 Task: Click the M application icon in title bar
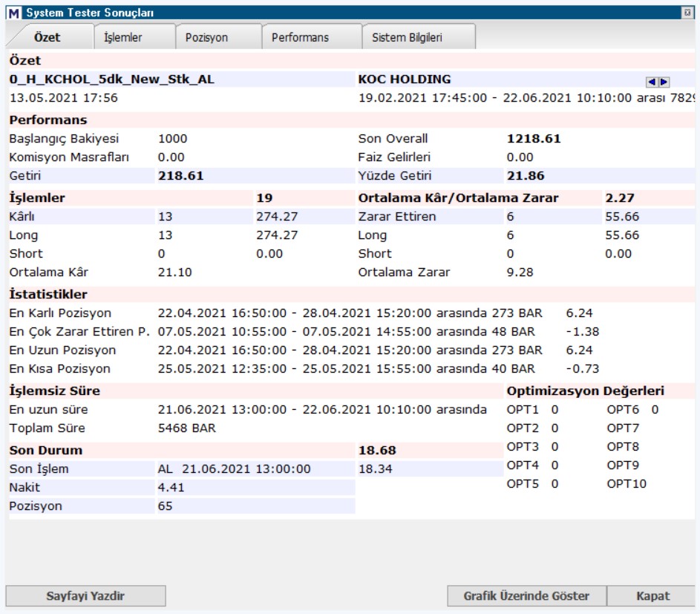pos(14,13)
